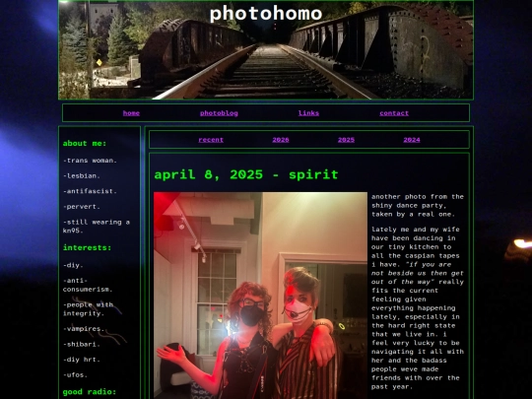Click the '-vampires.' interest line
This screenshot has width=532, height=399.
tap(84, 329)
